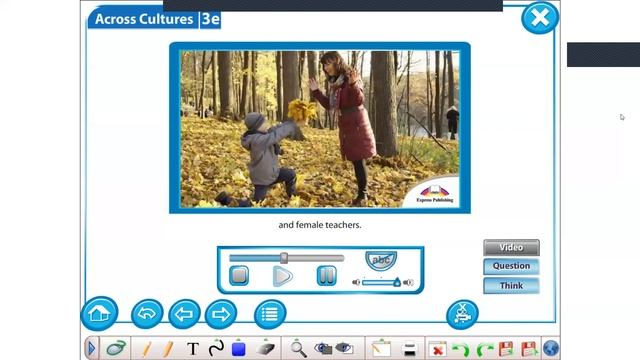Open the contents list button

pyautogui.click(x=270, y=314)
